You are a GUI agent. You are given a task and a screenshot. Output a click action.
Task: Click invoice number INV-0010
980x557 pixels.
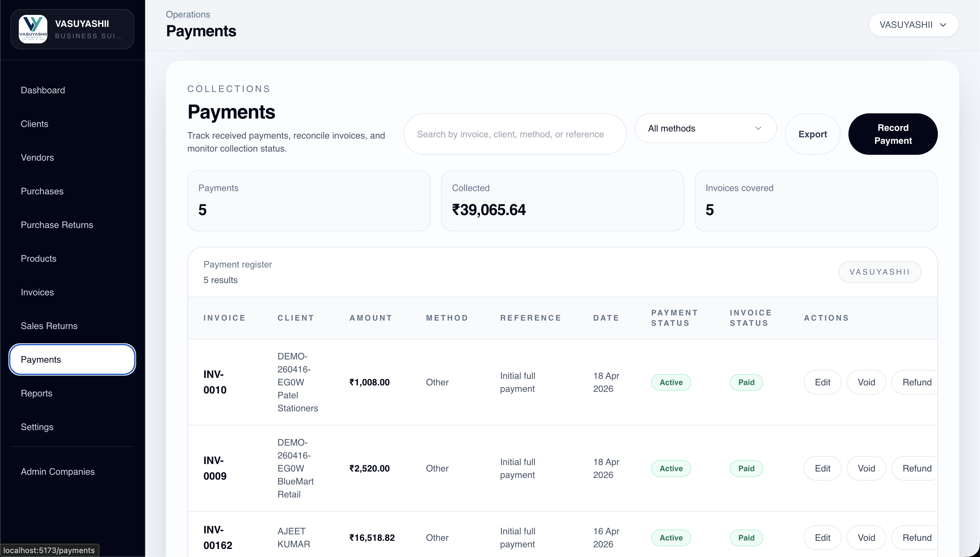pos(215,382)
